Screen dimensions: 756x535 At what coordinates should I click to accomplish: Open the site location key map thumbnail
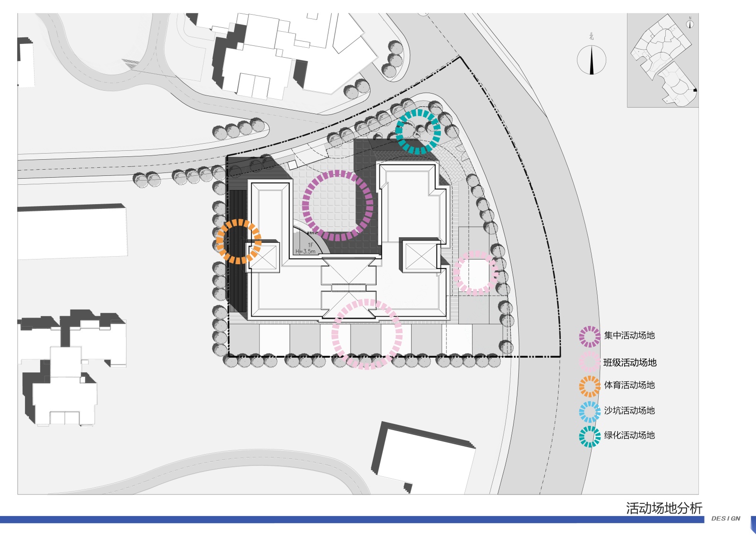(662, 60)
